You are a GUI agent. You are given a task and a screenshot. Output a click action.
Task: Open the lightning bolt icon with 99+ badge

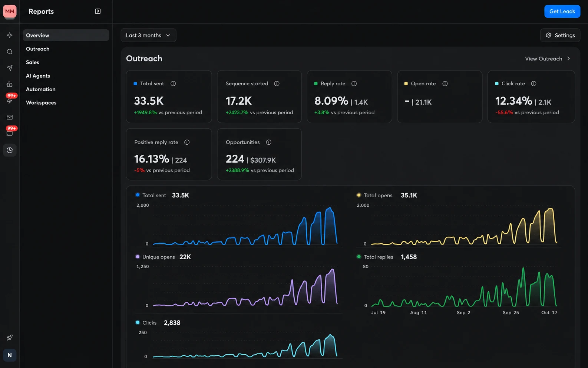tap(10, 101)
